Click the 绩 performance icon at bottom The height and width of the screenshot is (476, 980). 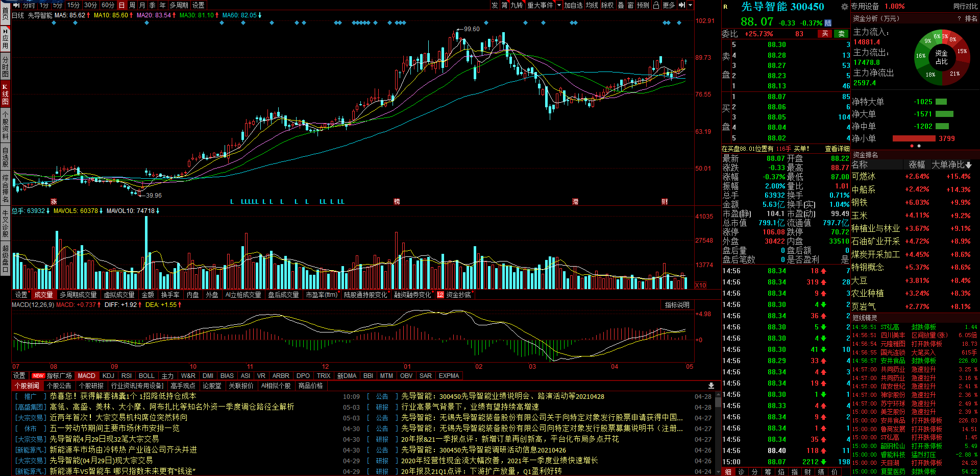pos(821,472)
